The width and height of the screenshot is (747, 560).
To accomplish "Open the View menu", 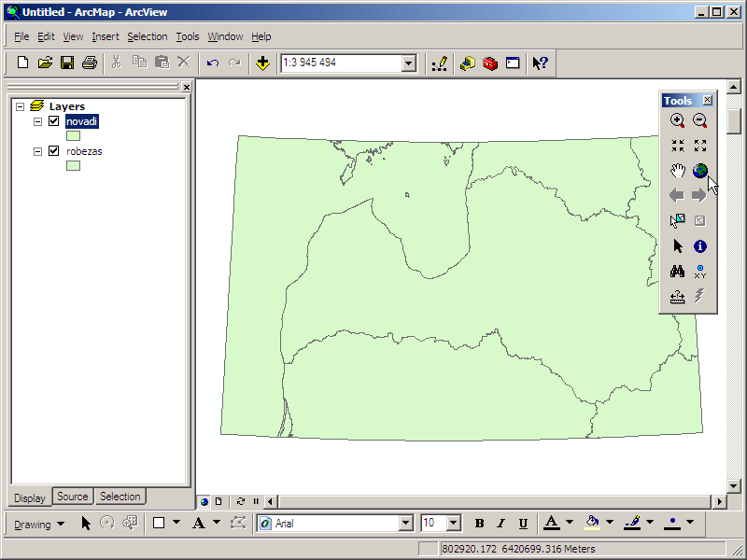I will (73, 36).
